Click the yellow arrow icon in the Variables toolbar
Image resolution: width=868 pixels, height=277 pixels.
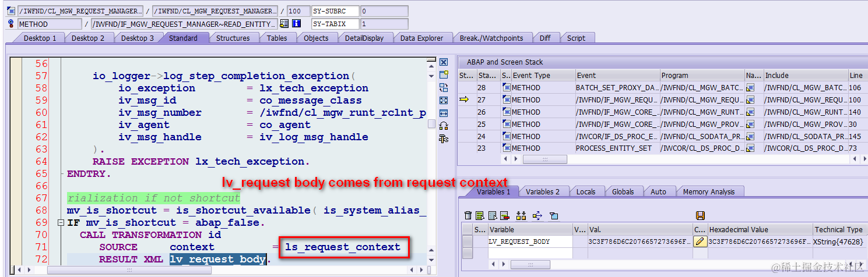pyautogui.click(x=537, y=215)
